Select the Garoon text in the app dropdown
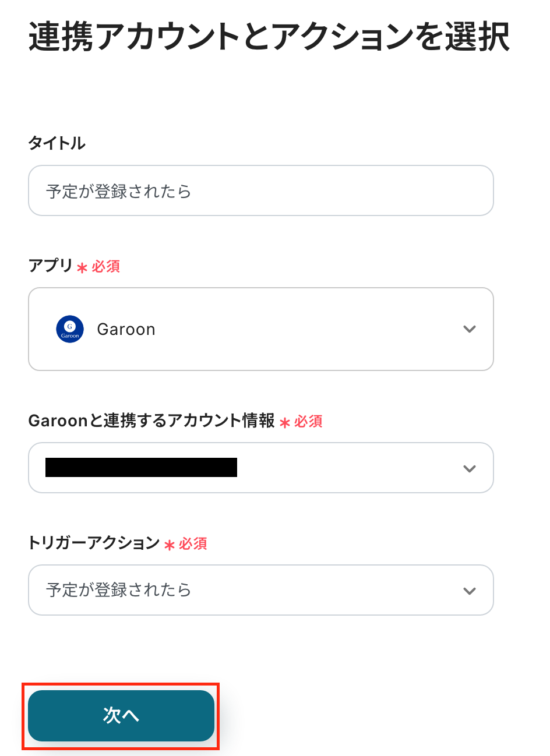This screenshot has height=756, width=550. click(x=126, y=330)
